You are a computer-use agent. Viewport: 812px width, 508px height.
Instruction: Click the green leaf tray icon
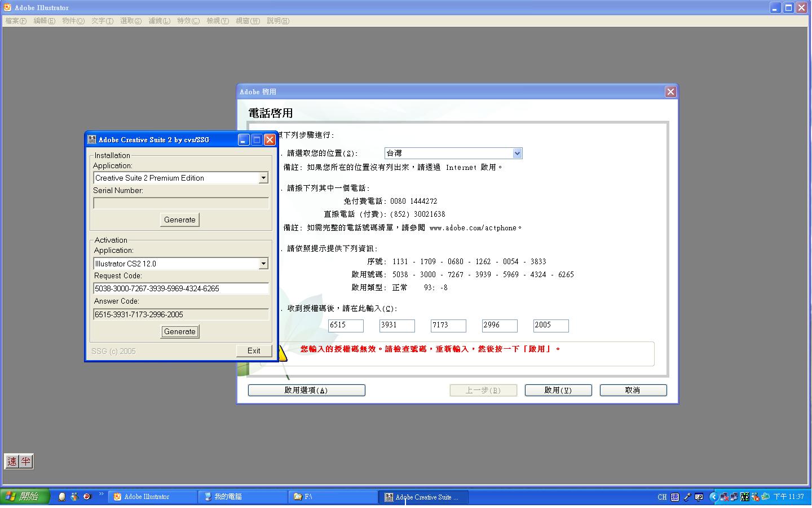(x=765, y=497)
